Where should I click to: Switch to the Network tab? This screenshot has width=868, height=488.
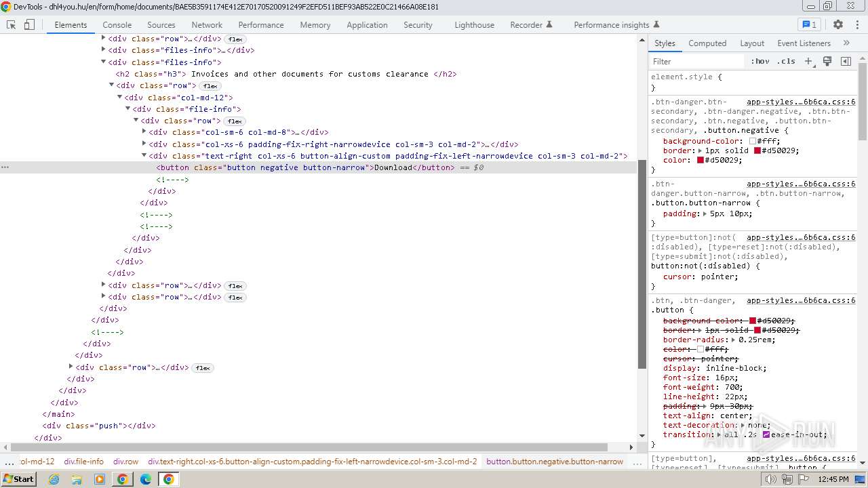pos(207,24)
